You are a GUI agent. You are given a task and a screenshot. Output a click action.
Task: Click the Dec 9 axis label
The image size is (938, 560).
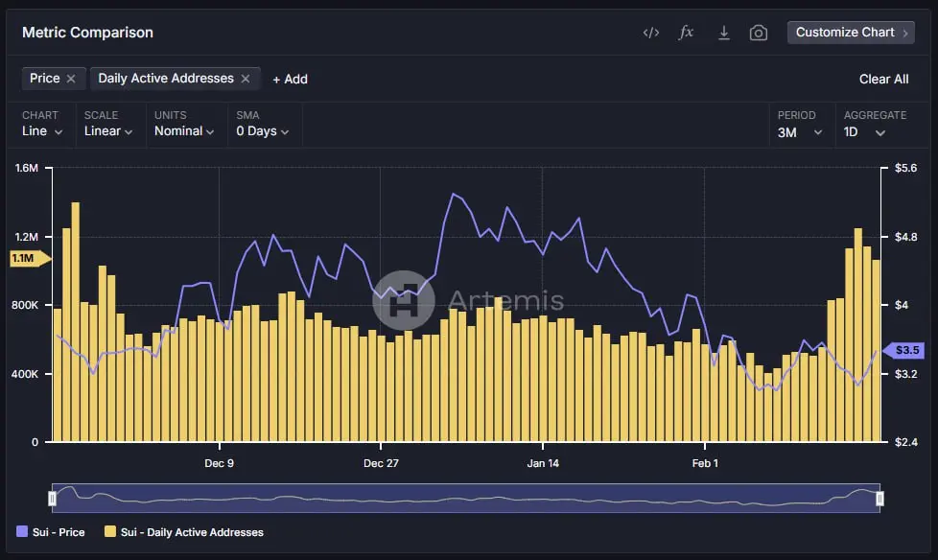click(219, 463)
